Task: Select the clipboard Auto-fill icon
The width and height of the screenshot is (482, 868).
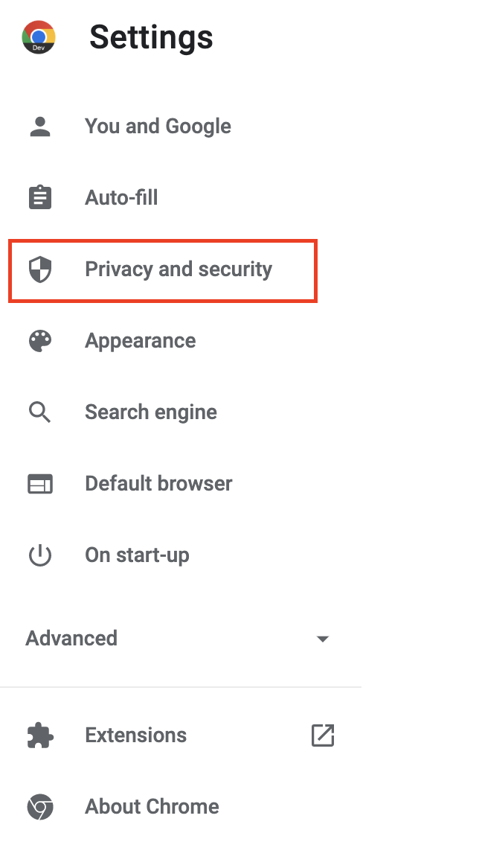Action: (40, 197)
